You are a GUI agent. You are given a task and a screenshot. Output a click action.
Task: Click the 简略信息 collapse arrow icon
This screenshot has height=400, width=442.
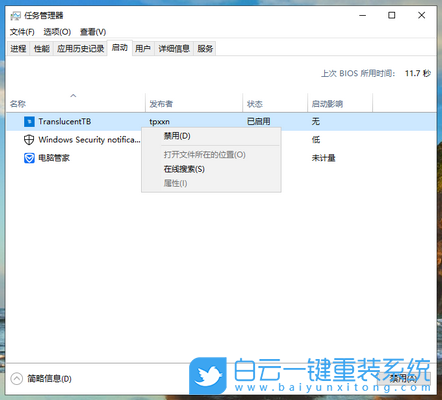16,379
